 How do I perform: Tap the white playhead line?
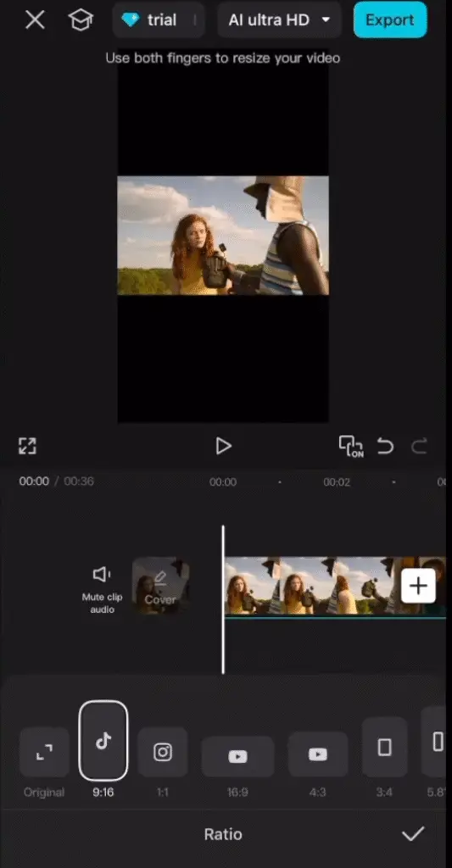point(223,600)
